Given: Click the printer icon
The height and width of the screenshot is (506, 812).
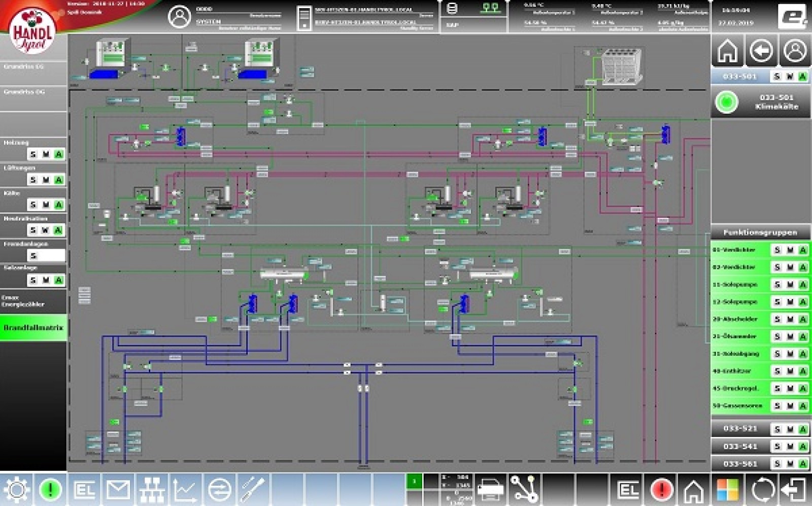Looking at the screenshot, I should [490, 490].
